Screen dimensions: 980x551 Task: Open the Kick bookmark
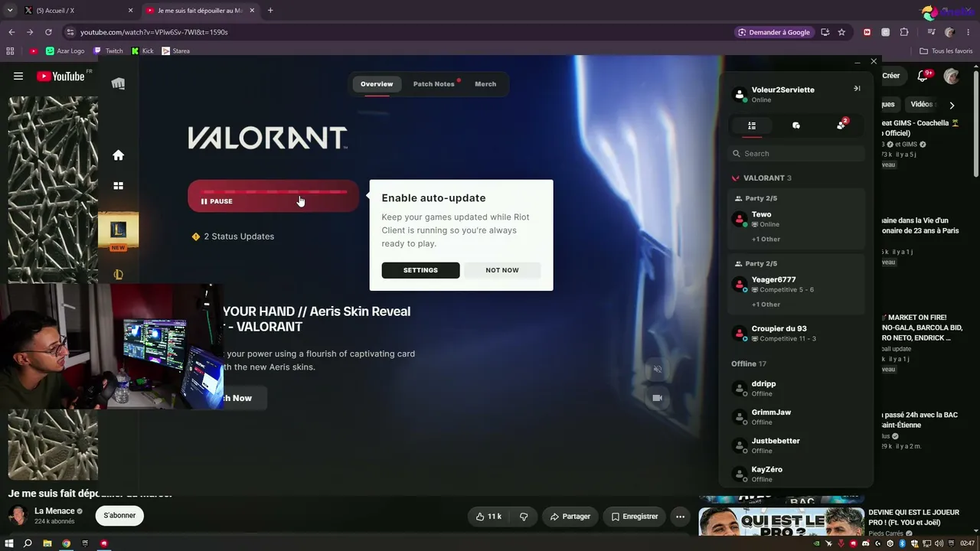click(142, 51)
